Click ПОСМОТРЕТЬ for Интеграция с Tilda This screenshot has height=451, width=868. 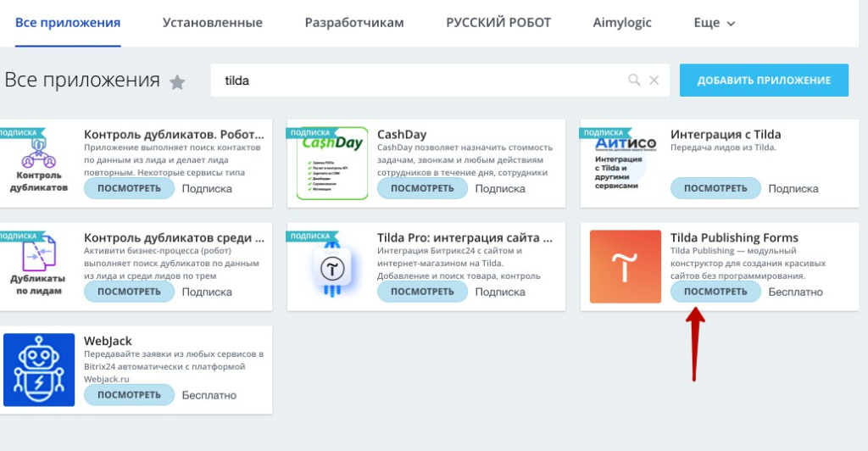pos(715,188)
